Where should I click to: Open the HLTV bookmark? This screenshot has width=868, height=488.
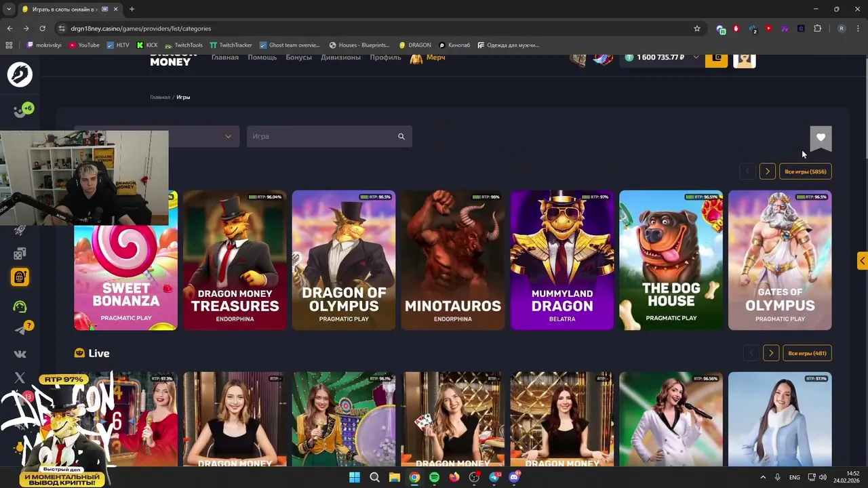pyautogui.click(x=118, y=45)
